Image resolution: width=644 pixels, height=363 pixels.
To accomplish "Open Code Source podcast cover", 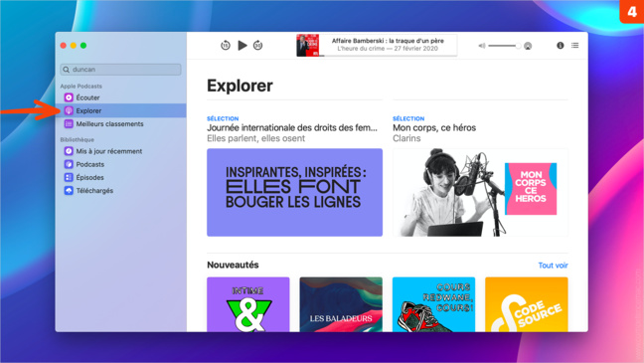I will [527, 304].
